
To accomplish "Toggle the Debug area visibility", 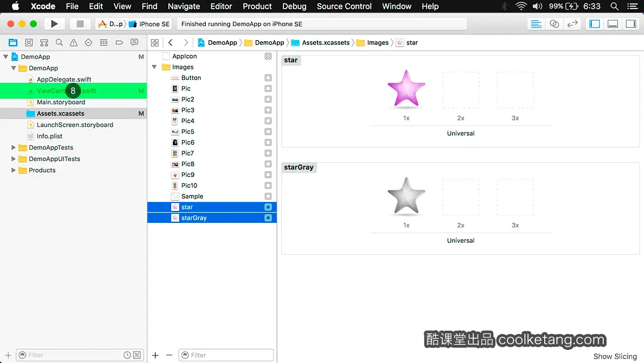I will (x=613, y=24).
